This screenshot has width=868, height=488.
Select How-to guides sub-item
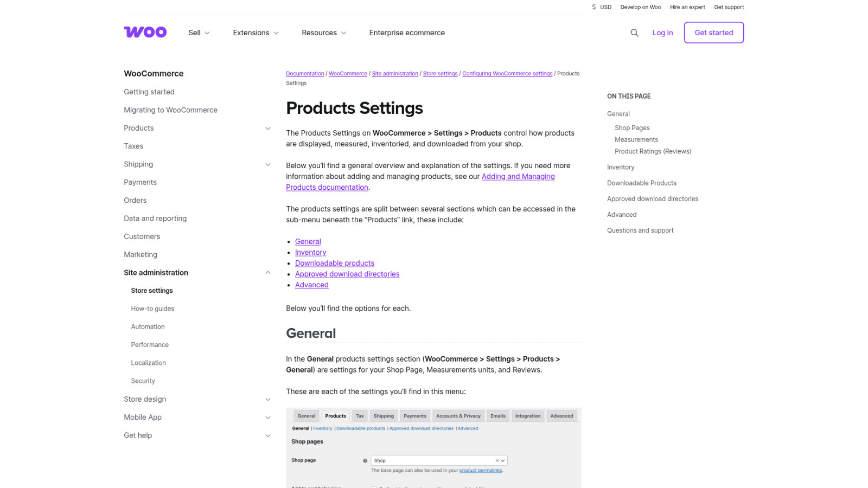152,309
